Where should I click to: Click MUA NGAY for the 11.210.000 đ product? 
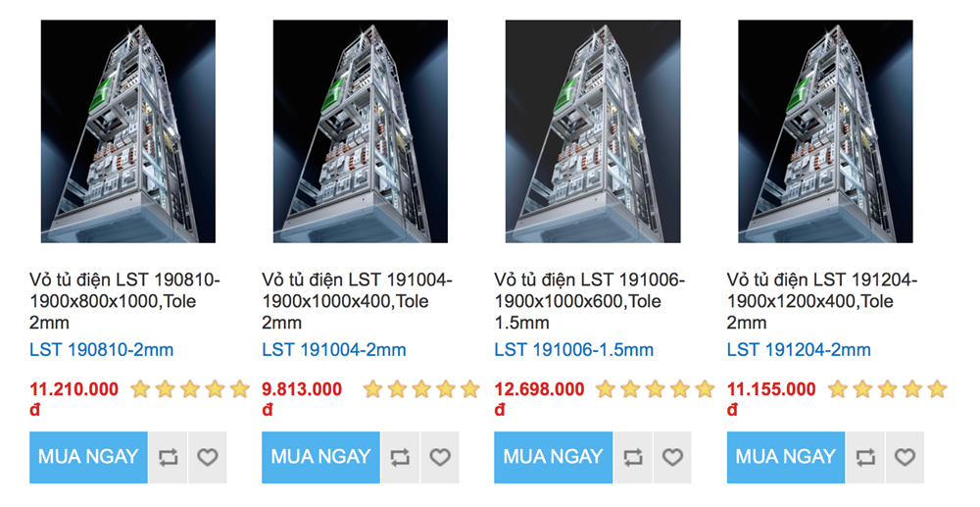click(x=88, y=457)
